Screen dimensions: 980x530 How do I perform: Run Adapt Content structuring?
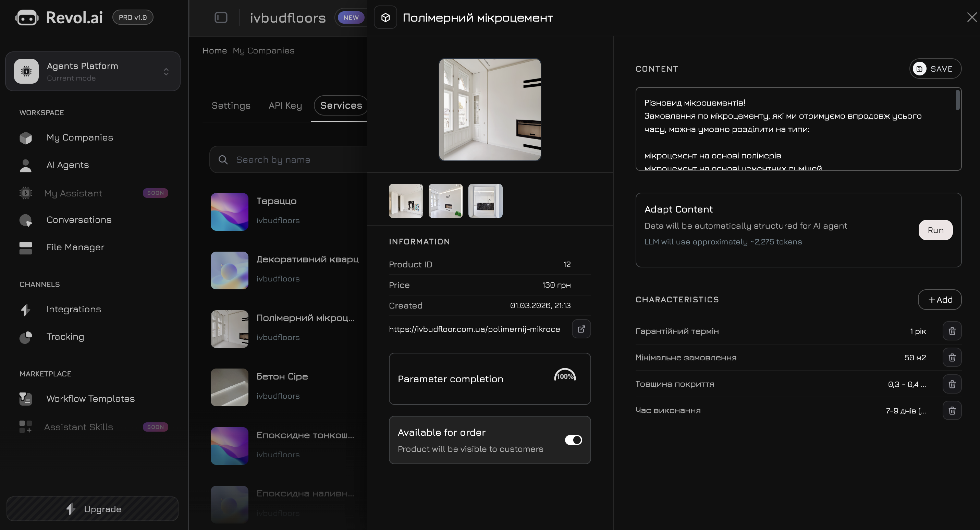point(935,230)
